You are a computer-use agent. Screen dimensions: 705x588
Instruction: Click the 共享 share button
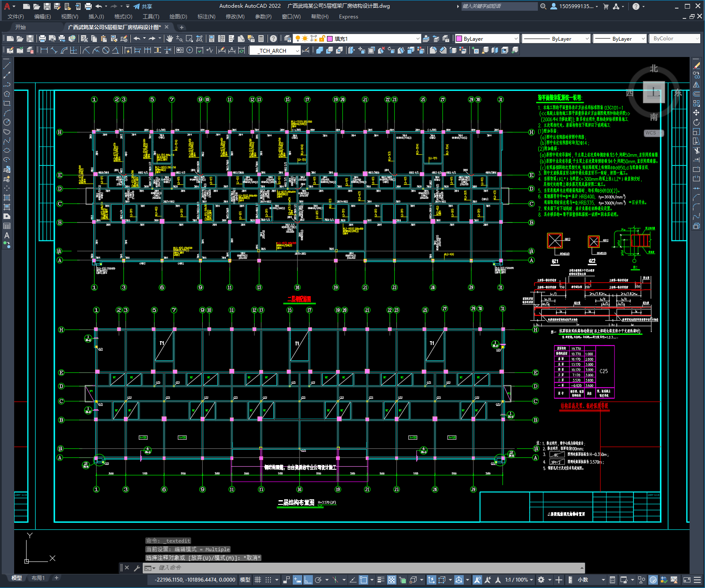[143, 6]
